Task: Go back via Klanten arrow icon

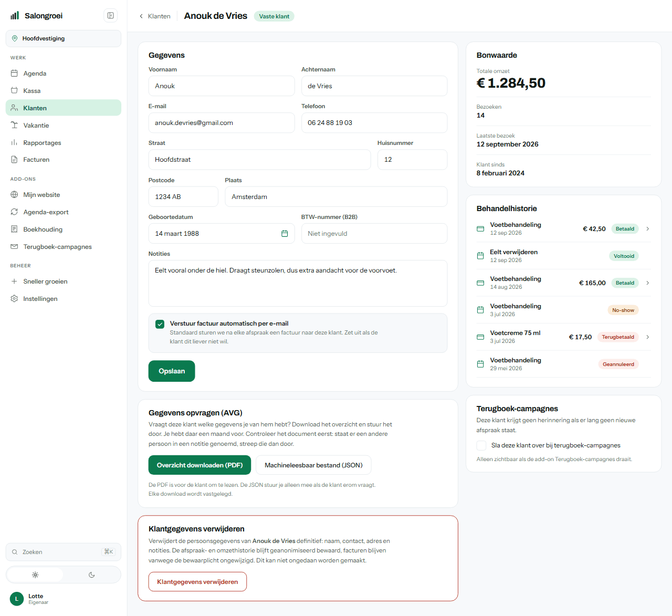Action: coord(141,16)
